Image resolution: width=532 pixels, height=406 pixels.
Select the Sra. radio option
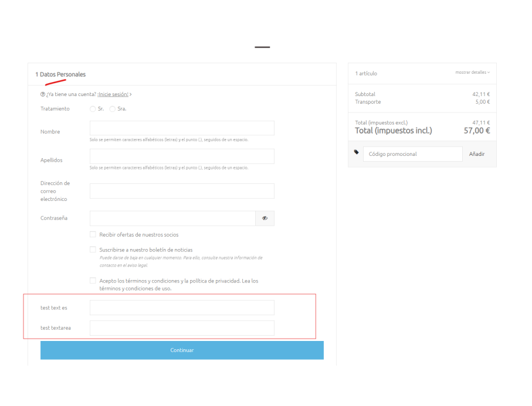[x=112, y=109]
